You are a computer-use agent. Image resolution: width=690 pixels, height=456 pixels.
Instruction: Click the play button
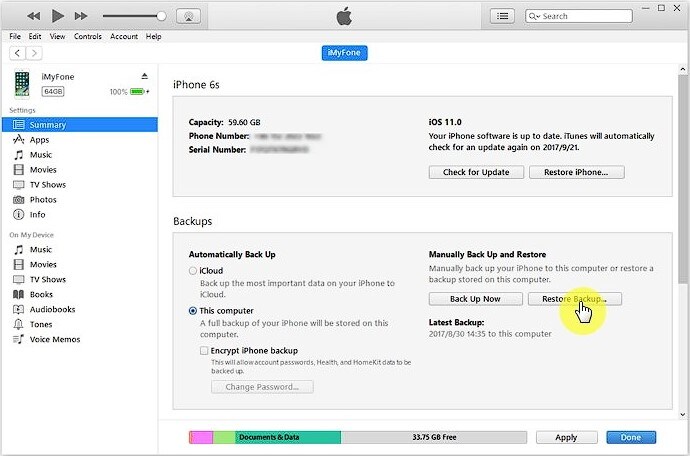[x=58, y=16]
